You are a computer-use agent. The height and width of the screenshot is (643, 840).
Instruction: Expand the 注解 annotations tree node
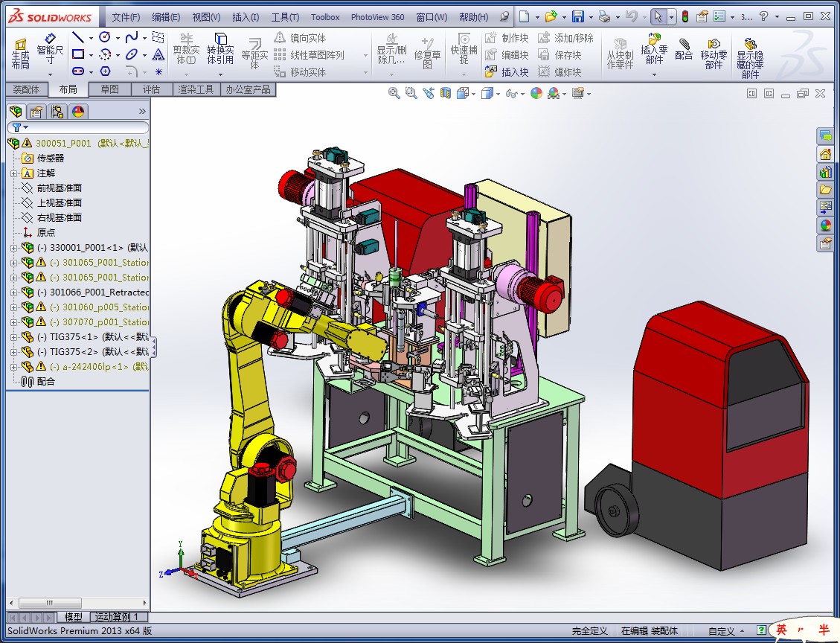(x=14, y=173)
